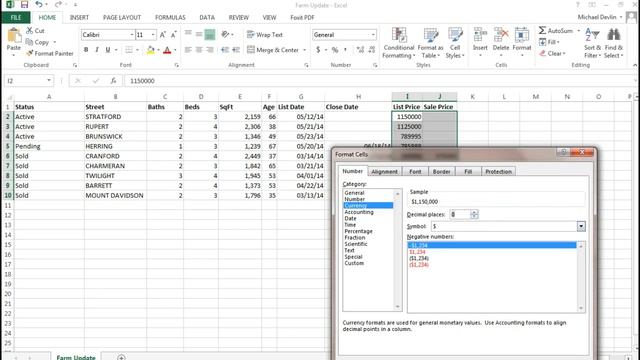The image size is (640, 360).
Task: Increase decimal places in ribbon
Action: [360, 50]
